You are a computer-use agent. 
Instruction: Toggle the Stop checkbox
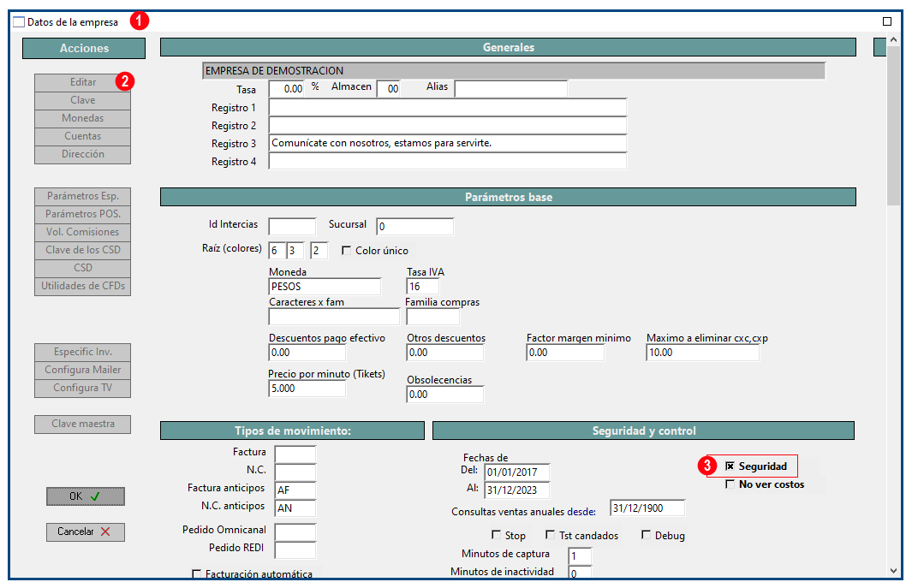pos(496,534)
